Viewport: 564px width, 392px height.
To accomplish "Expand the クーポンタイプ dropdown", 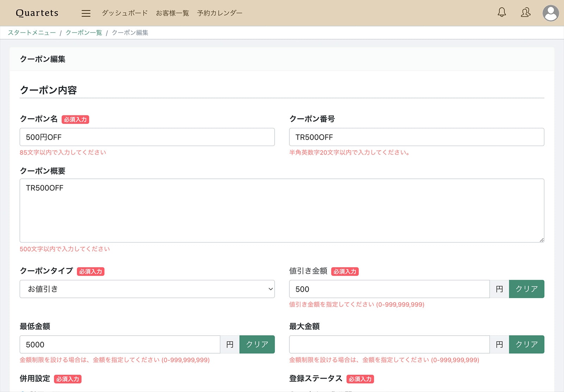I will 147,289.
